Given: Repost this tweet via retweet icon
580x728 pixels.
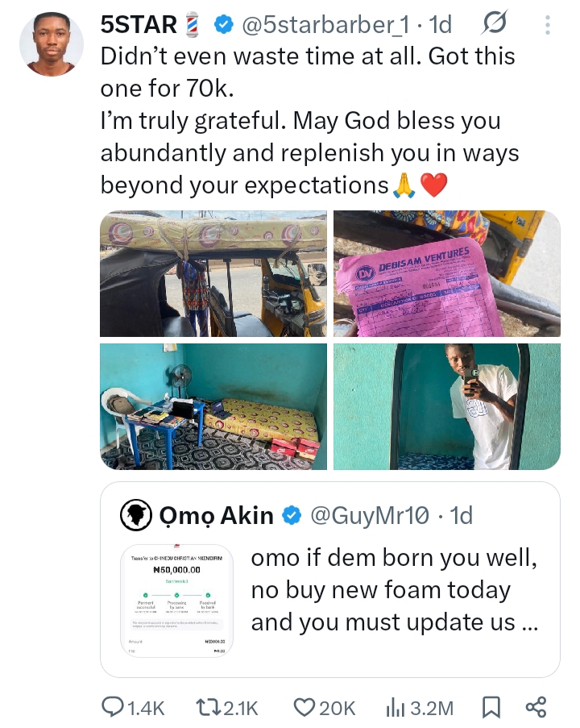Looking at the screenshot, I should pos(208,708).
